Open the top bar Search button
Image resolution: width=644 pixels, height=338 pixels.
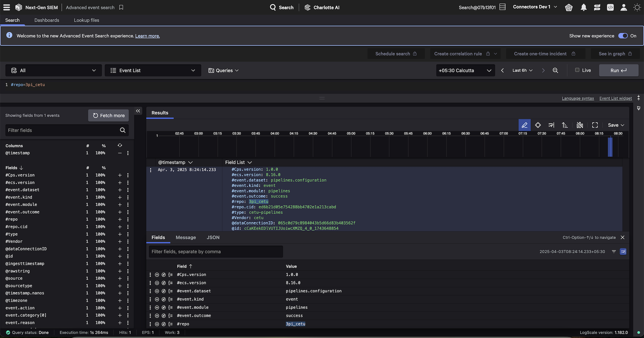282,7
